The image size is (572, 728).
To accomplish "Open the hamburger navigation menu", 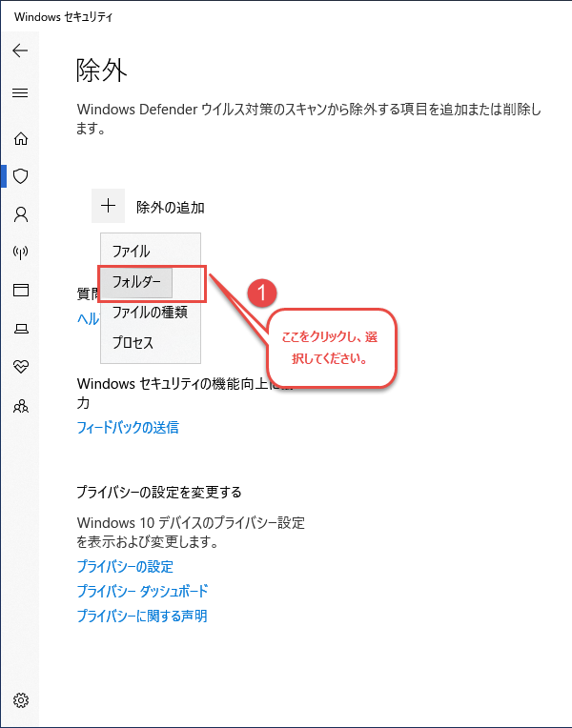I will click(x=20, y=92).
